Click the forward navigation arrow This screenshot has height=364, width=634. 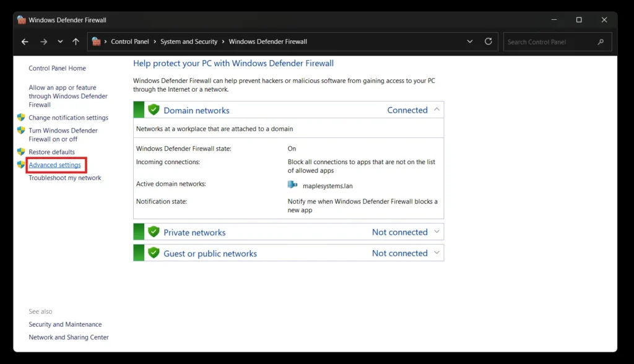(x=43, y=42)
